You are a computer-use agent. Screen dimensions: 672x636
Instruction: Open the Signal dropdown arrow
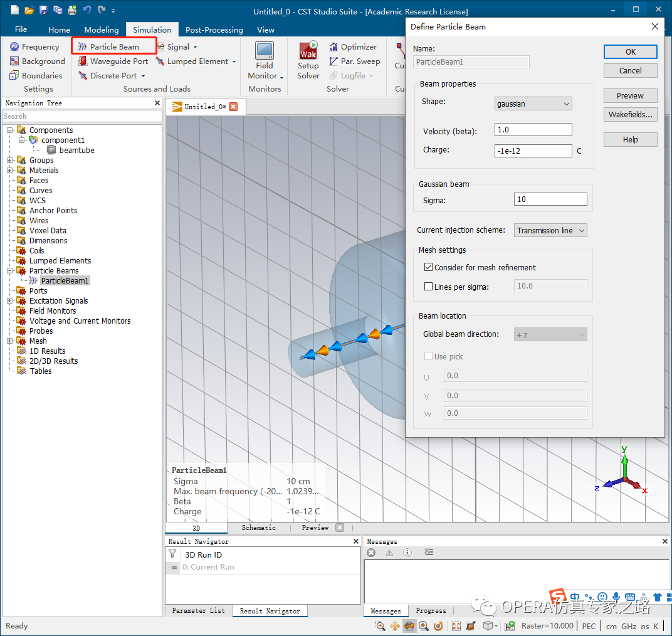point(196,47)
